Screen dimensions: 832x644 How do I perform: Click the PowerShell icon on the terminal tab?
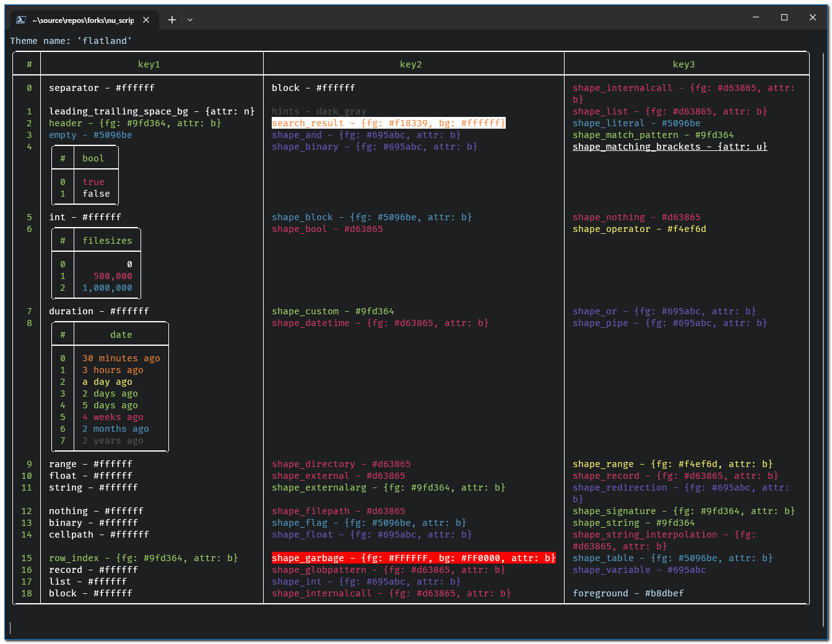point(21,20)
